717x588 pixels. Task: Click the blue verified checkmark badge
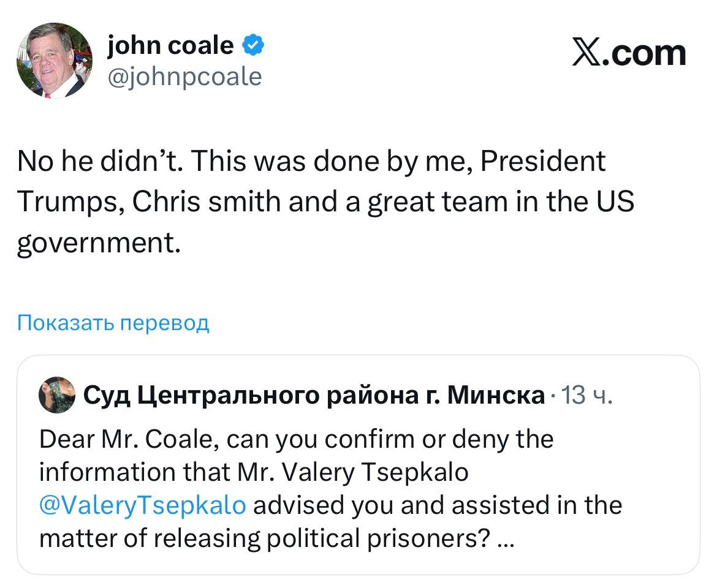254,45
